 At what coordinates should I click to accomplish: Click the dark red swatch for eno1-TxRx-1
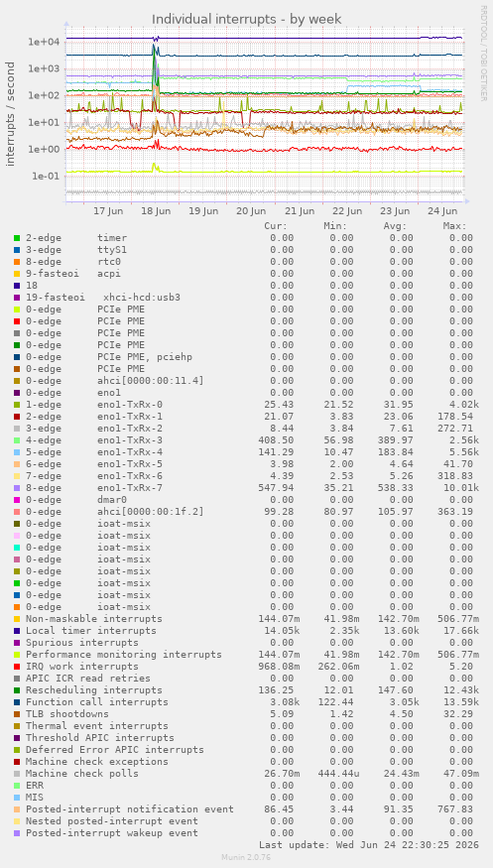click(17, 417)
